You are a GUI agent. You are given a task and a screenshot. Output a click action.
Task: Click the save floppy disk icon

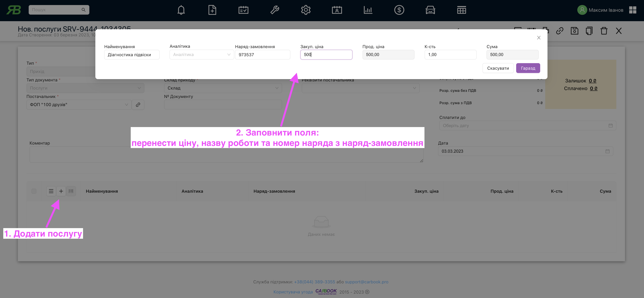click(x=574, y=31)
